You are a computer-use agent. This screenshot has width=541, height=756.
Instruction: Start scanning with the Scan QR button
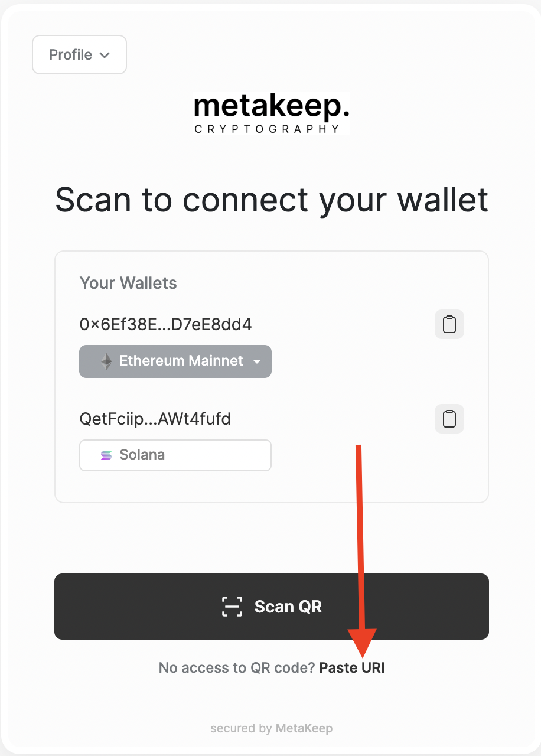click(272, 607)
